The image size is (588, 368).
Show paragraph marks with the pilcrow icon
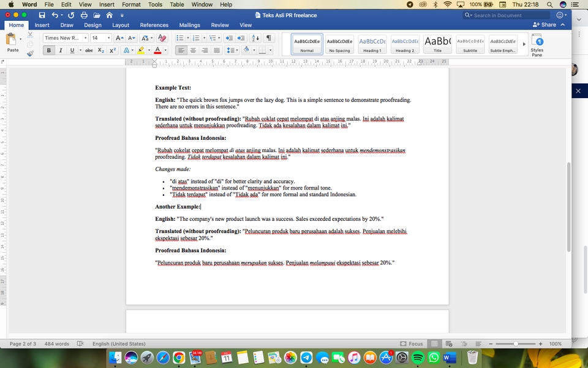tap(268, 37)
